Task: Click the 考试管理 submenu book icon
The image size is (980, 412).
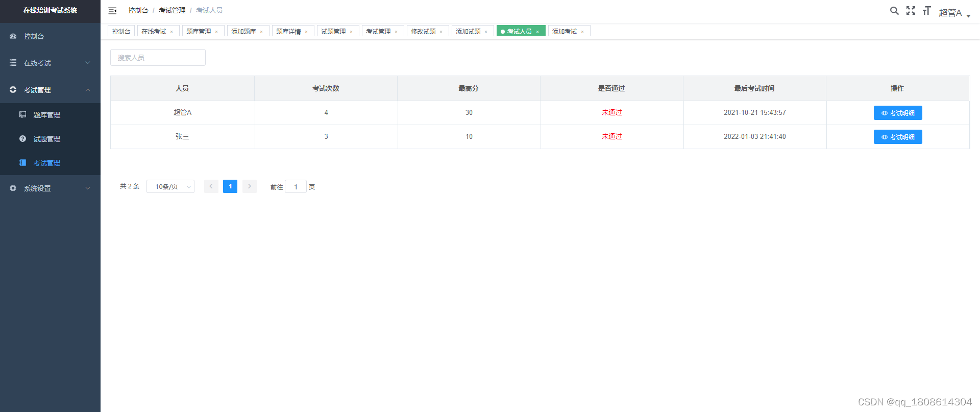Action: click(23, 163)
